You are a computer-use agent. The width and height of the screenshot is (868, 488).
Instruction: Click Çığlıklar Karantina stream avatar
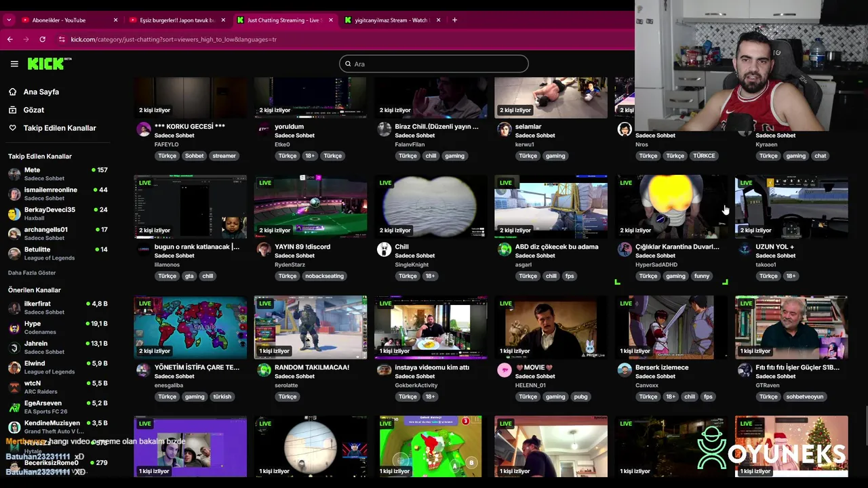coord(625,249)
